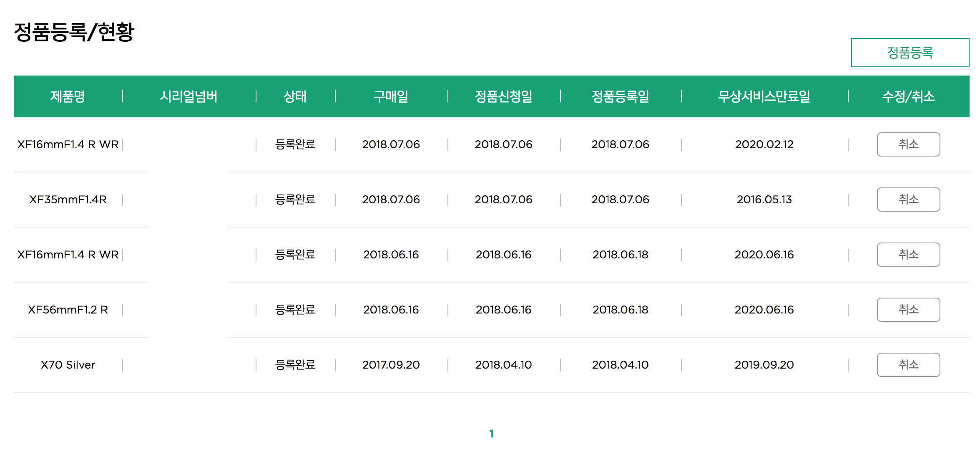Cancel the first XF16mmF1.4 R WR registration
This screenshot has width=980, height=455.
908,144
